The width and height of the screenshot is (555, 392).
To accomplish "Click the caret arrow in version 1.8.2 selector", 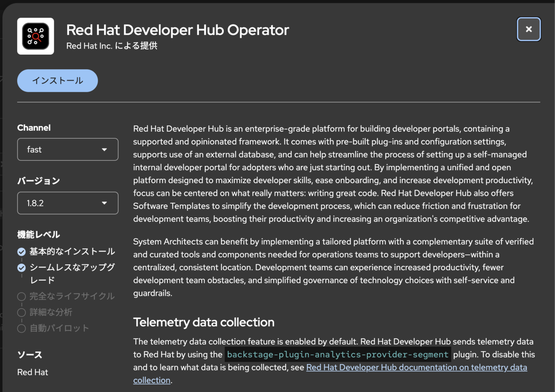I will pos(104,203).
